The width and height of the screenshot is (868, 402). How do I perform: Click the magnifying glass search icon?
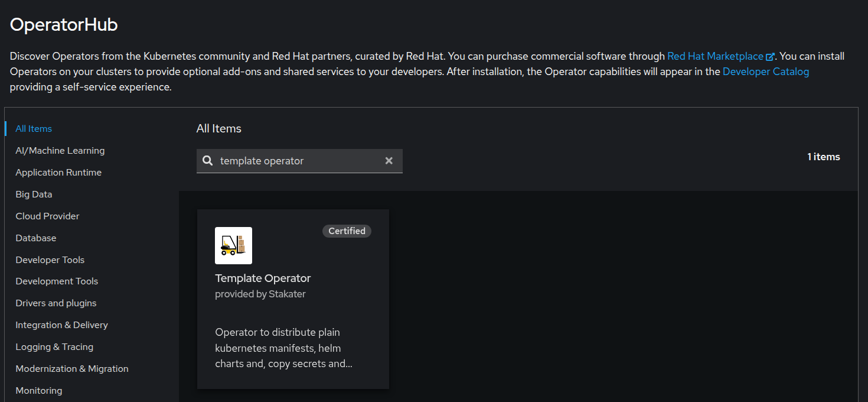coord(208,161)
